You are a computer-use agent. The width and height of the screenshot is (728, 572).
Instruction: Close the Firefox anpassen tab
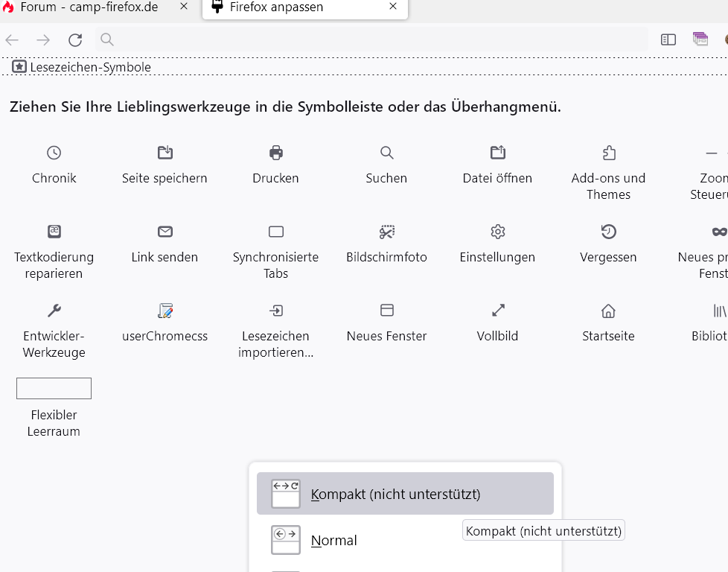(393, 7)
